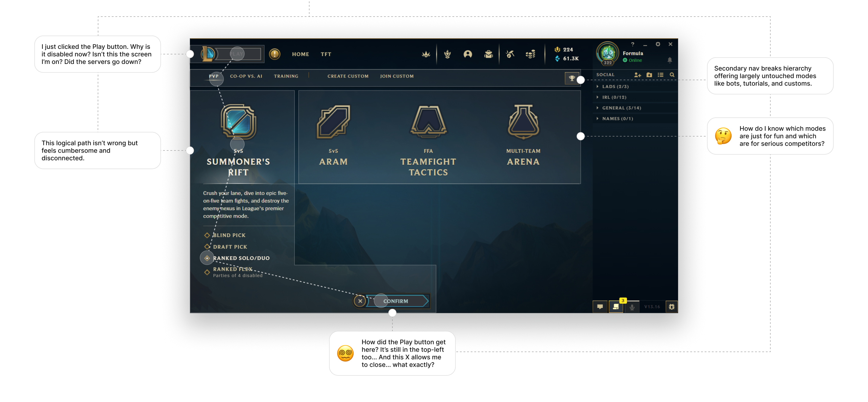Select the Create Custom tab

[348, 76]
